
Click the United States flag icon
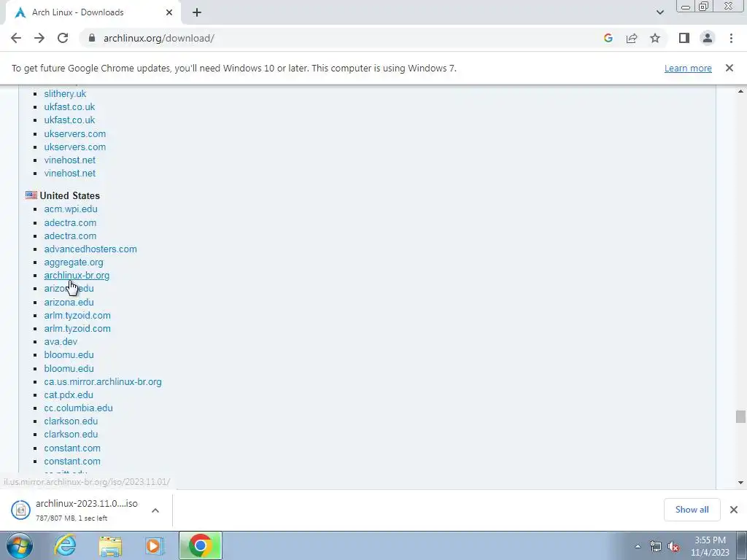(31, 195)
